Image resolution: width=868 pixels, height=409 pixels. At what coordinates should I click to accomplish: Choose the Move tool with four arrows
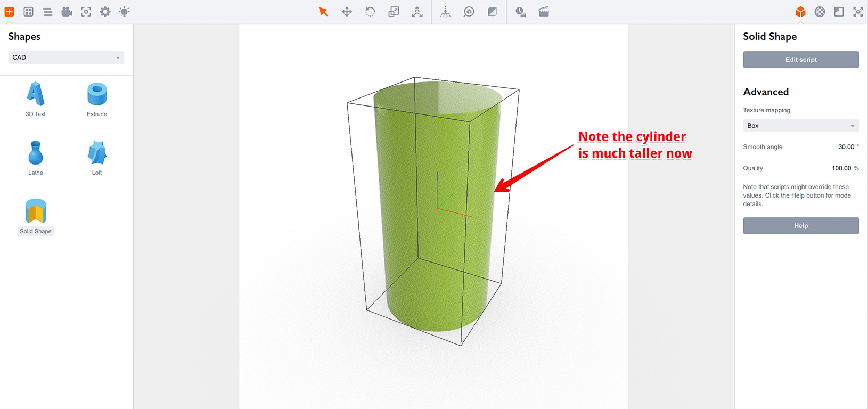click(x=347, y=12)
